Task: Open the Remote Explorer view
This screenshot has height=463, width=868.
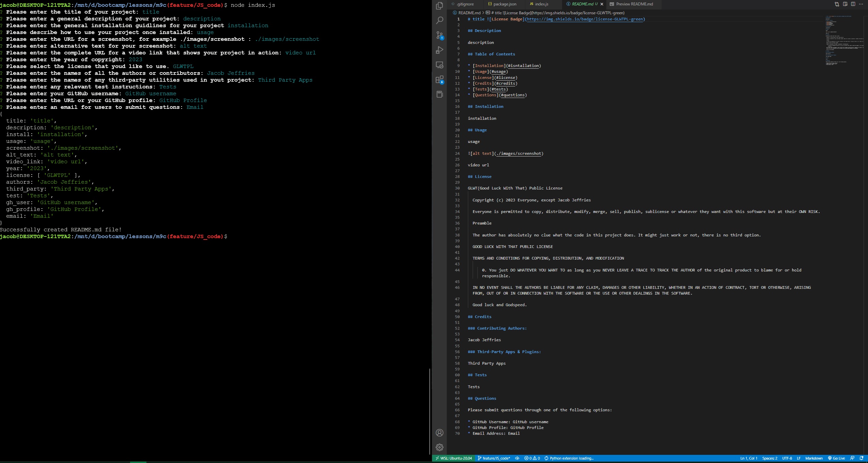Action: [x=440, y=65]
